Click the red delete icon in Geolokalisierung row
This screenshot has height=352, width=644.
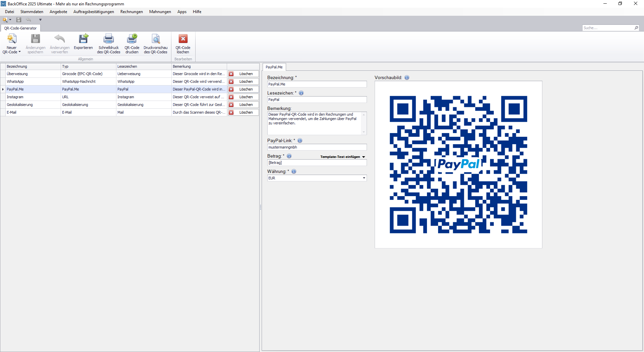click(231, 105)
